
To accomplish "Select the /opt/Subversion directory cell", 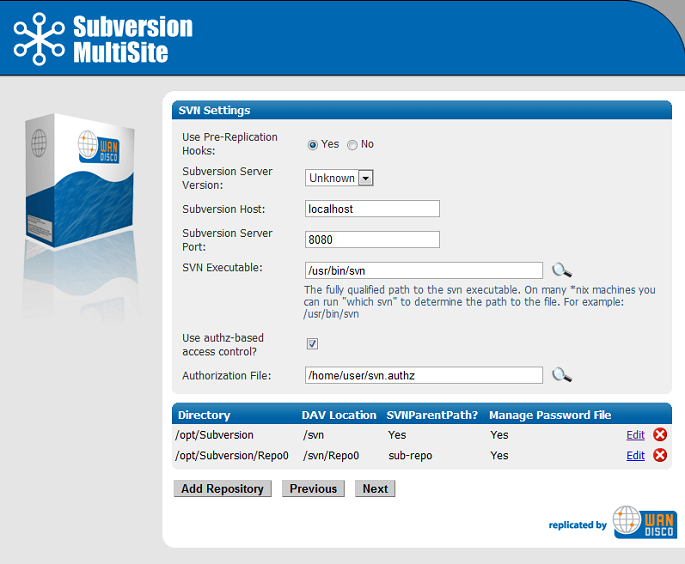I will pos(214,435).
